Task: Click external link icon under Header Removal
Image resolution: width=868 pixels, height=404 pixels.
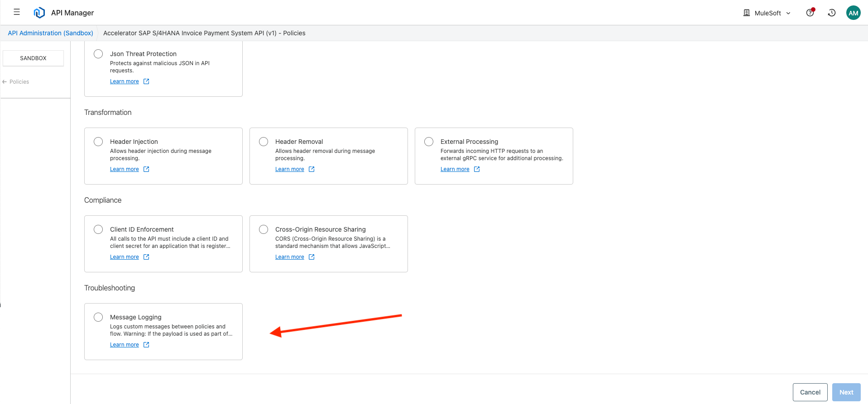Action: (x=312, y=169)
